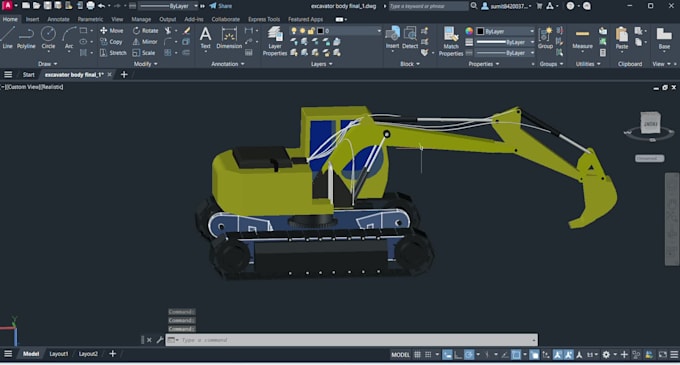Viewport: 680px width, 365px height.
Task: Choose the Stretch tool
Action: click(113, 53)
